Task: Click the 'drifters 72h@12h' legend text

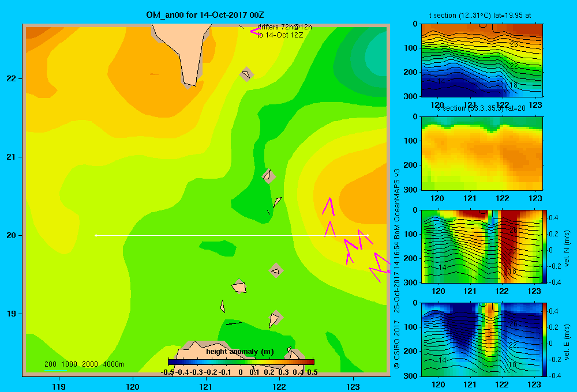Action: [x=285, y=27]
